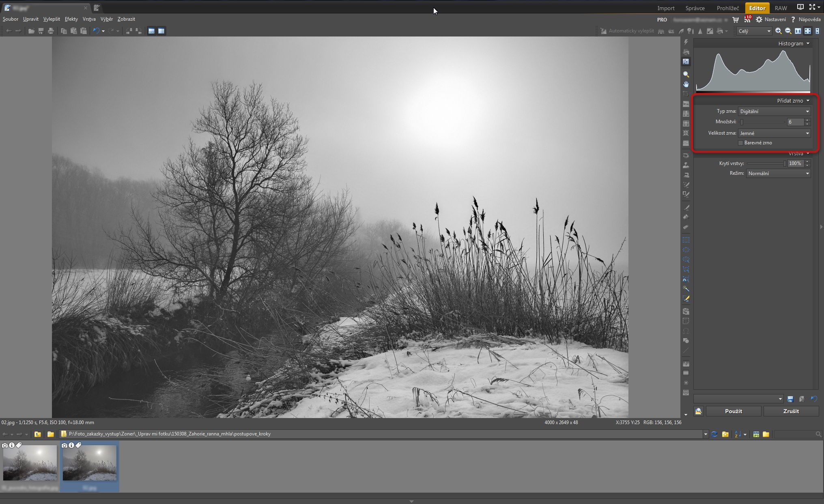The width and height of the screenshot is (824, 504).
Task: Open the Velikost zrna dropdown
Action: coord(774,133)
